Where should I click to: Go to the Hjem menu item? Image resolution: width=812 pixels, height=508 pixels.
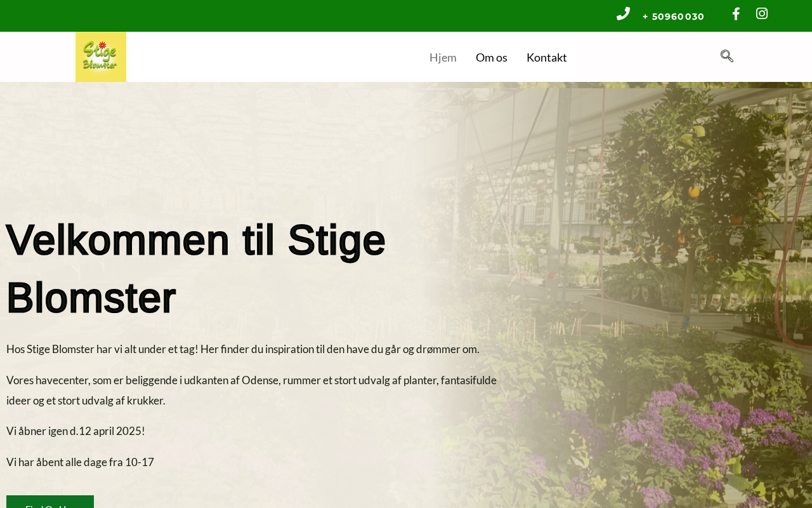pos(443,57)
